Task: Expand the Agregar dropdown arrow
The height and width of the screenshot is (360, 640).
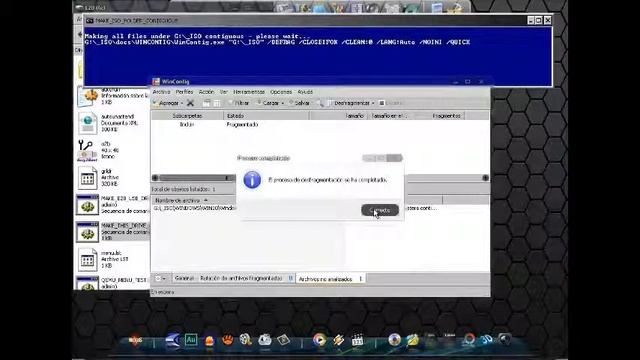Action: coord(182,103)
